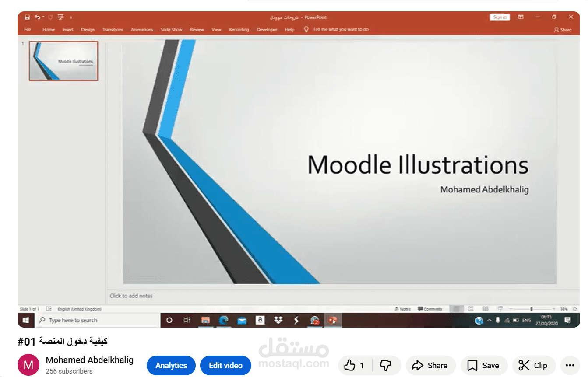
Task: Click the PowerPoint icon on the taskbar
Action: pos(332,320)
